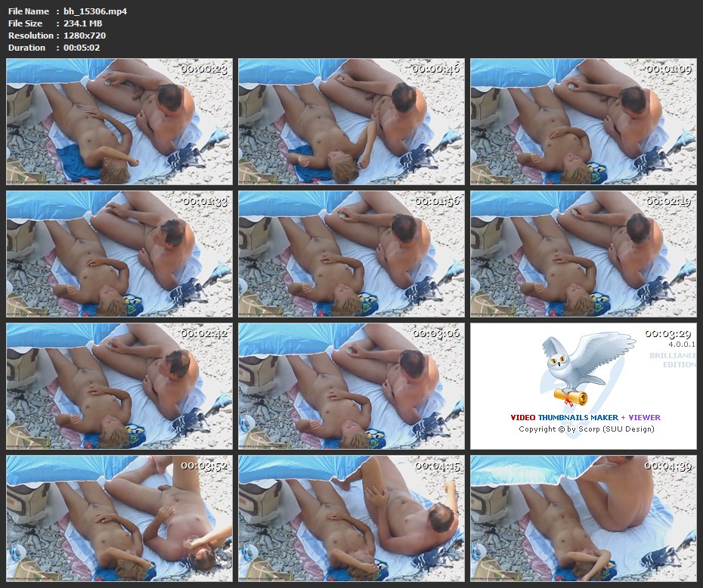
Task: Open the frame marked 00:00:46
Action: pos(351,122)
